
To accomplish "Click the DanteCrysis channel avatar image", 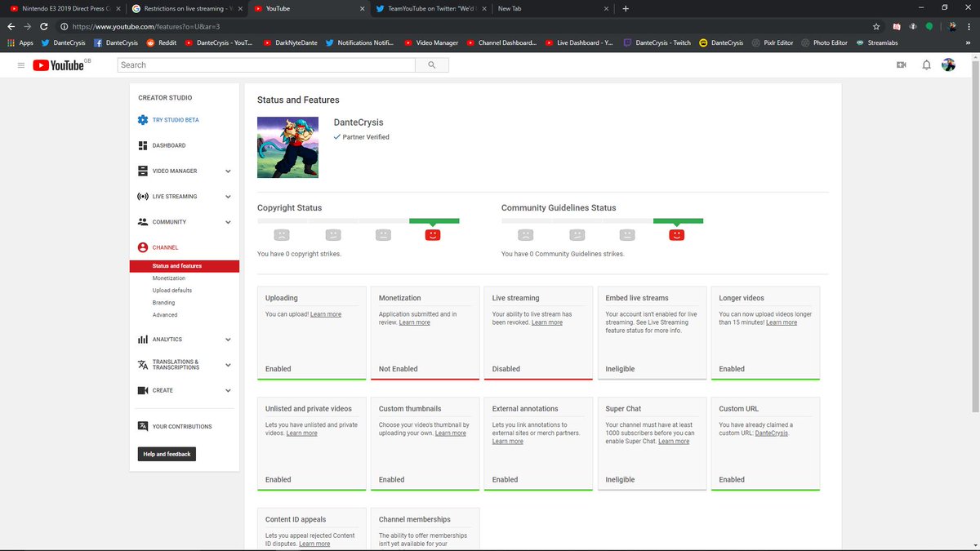I will pyautogui.click(x=287, y=147).
